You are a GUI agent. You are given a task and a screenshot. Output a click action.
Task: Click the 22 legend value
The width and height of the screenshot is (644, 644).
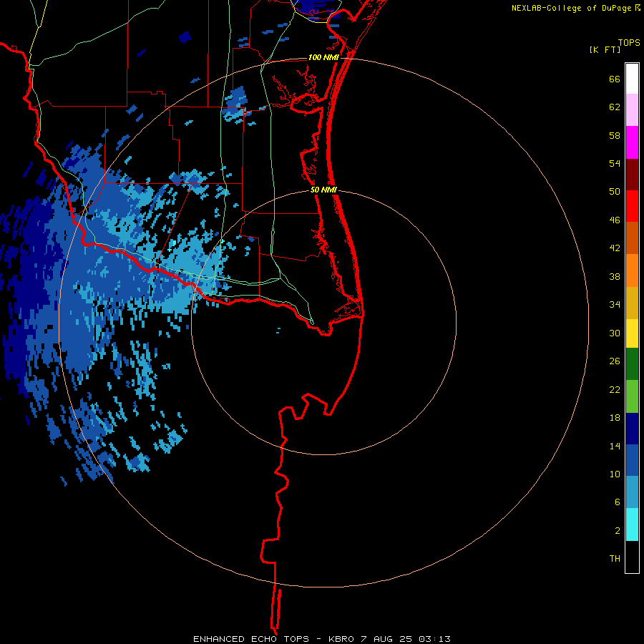click(615, 389)
